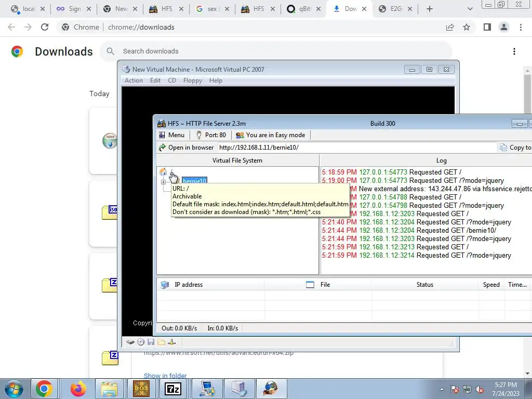
Task: Switch to the 'New' browser tab
Action: [x=119, y=9]
